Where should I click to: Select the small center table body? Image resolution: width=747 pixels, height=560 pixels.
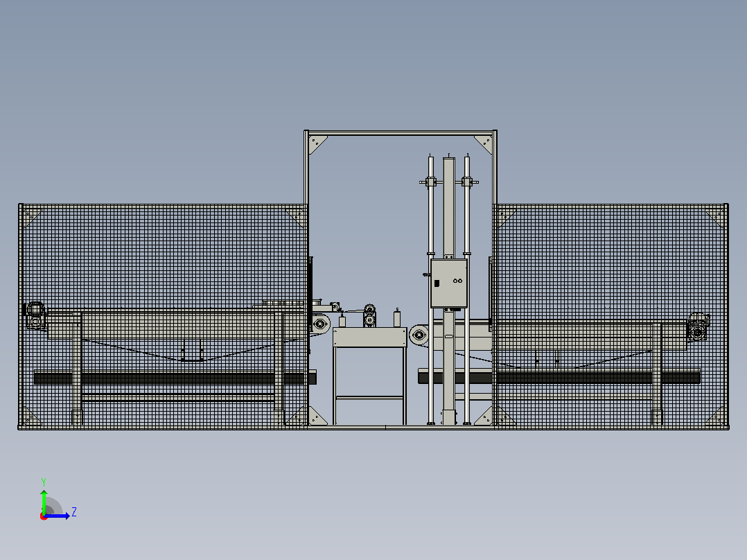[370, 337]
